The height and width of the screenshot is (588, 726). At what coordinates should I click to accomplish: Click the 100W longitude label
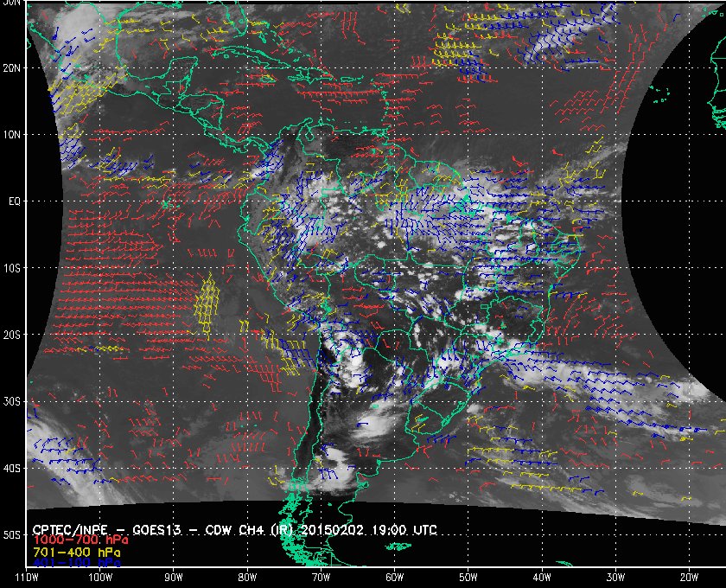[x=100, y=578]
